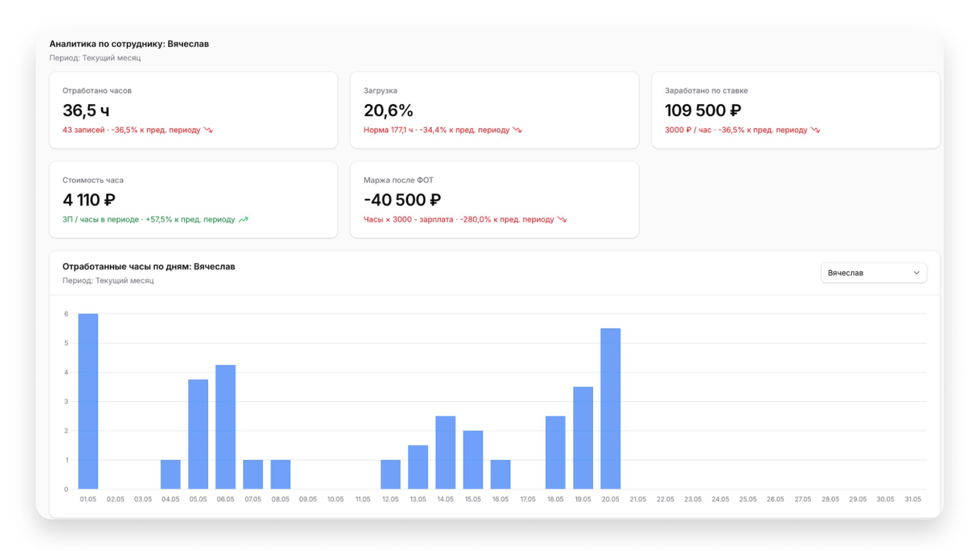Select the 20.05 bar in the chart

pos(610,408)
